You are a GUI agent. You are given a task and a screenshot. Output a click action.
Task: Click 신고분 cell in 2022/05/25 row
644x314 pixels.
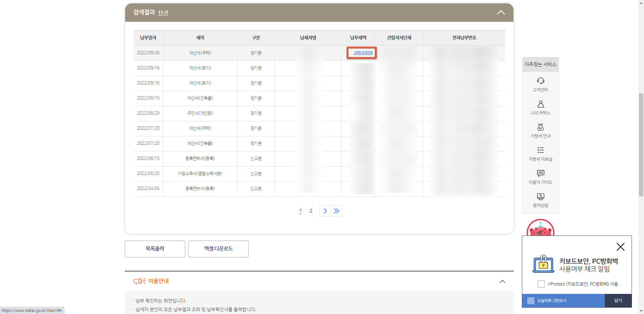(x=256, y=174)
